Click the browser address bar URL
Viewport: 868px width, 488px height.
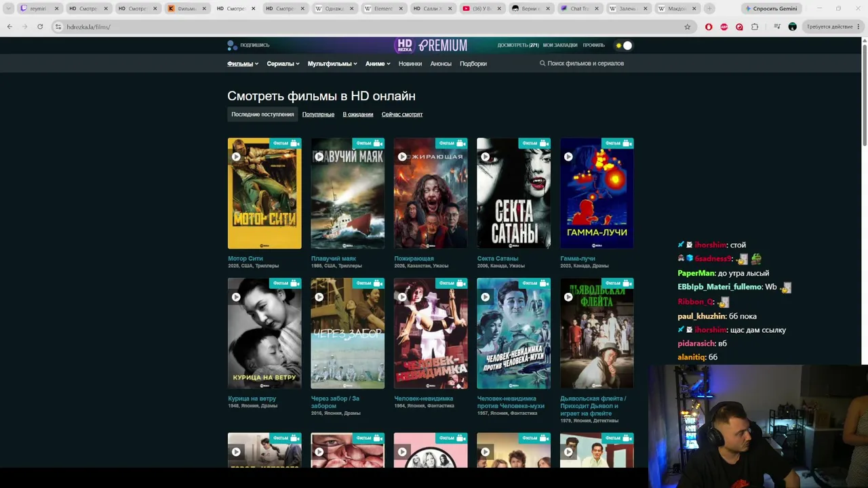coord(88,27)
